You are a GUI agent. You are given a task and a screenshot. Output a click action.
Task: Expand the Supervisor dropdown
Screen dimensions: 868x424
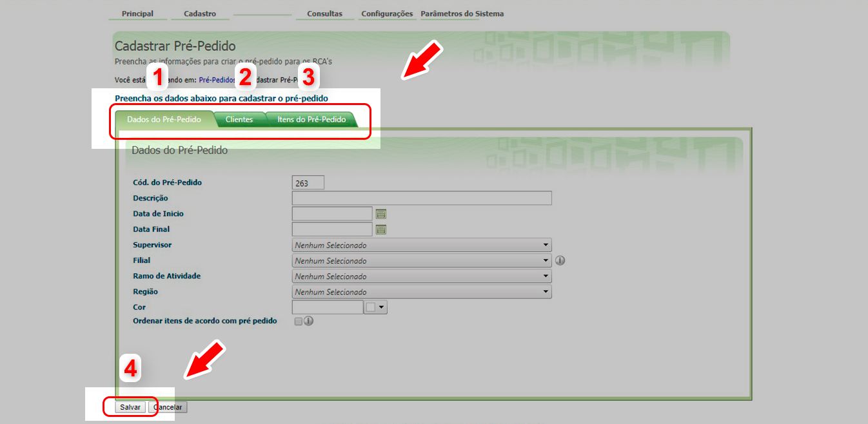coord(546,245)
